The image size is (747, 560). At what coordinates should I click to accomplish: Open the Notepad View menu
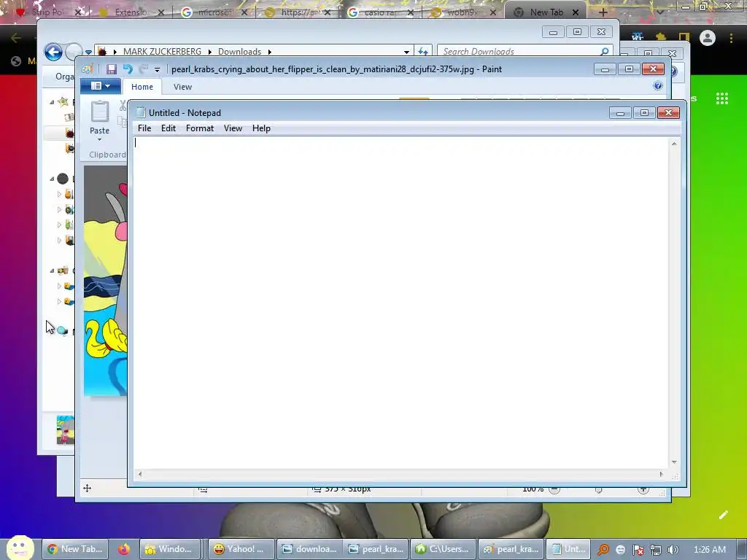click(233, 128)
